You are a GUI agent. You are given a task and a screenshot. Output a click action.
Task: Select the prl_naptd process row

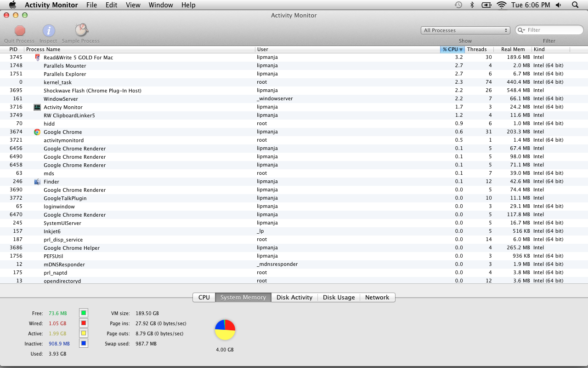pos(294,273)
